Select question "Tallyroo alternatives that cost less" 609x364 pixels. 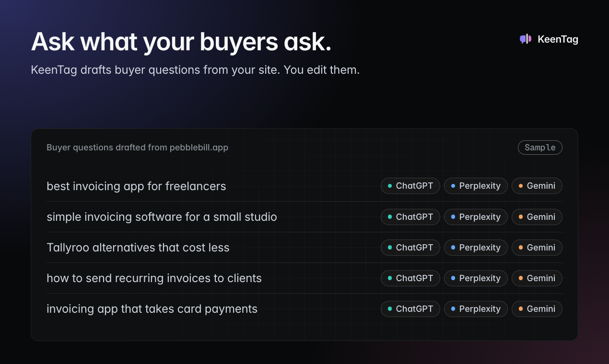[138, 247]
